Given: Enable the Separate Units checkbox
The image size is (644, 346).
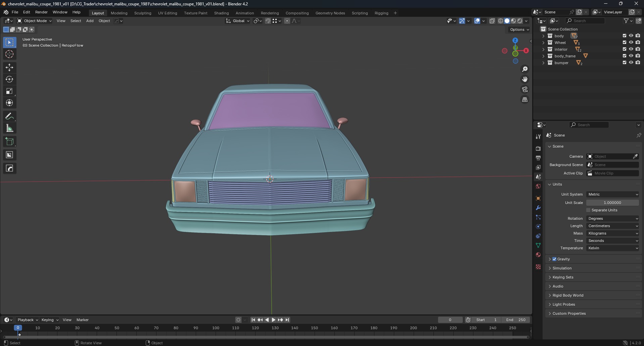Looking at the screenshot, I should pos(588,210).
